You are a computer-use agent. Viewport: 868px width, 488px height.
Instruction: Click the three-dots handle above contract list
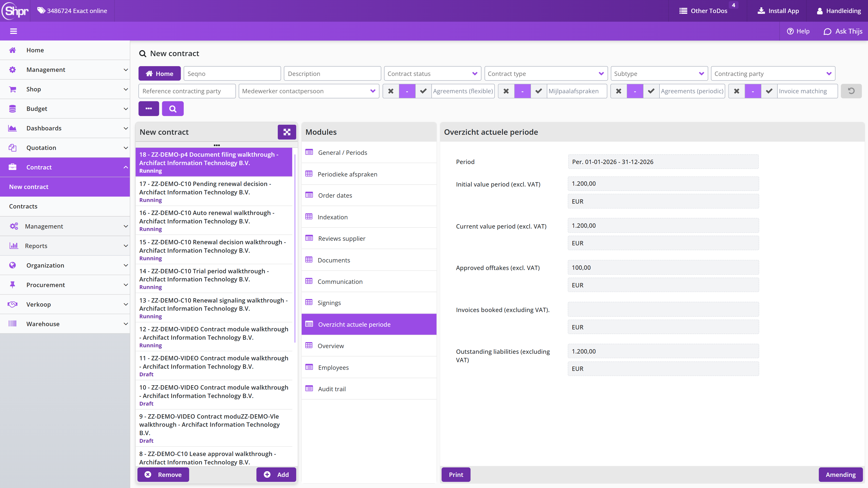(x=217, y=145)
